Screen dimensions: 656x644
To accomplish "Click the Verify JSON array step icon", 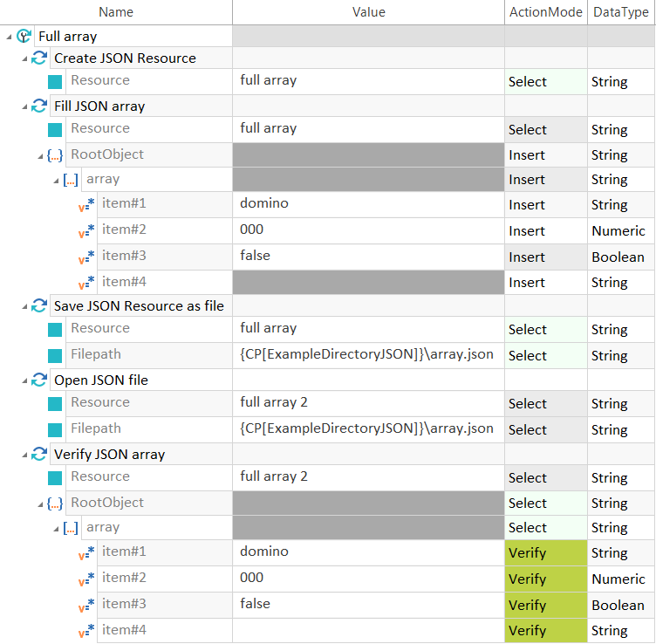I will [39, 455].
